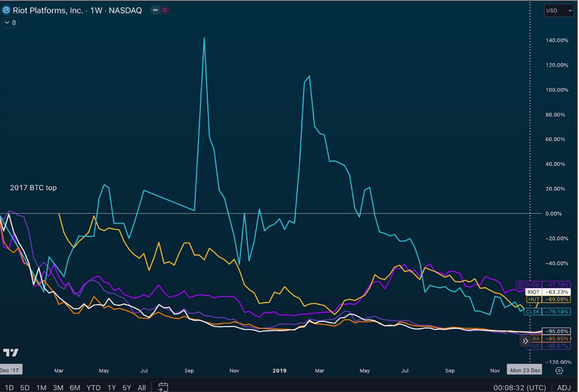
Task: Select the 1D time range
Action: 9,388
